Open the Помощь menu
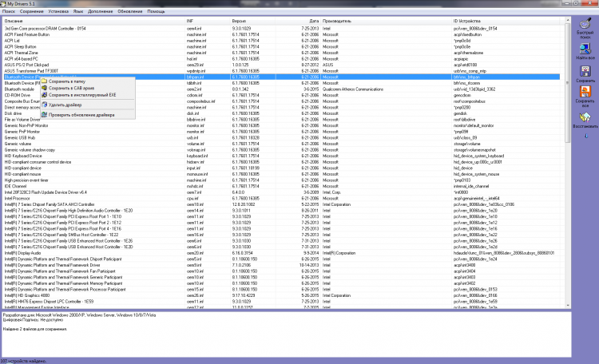The height and width of the screenshot is (364, 599). [x=157, y=11]
